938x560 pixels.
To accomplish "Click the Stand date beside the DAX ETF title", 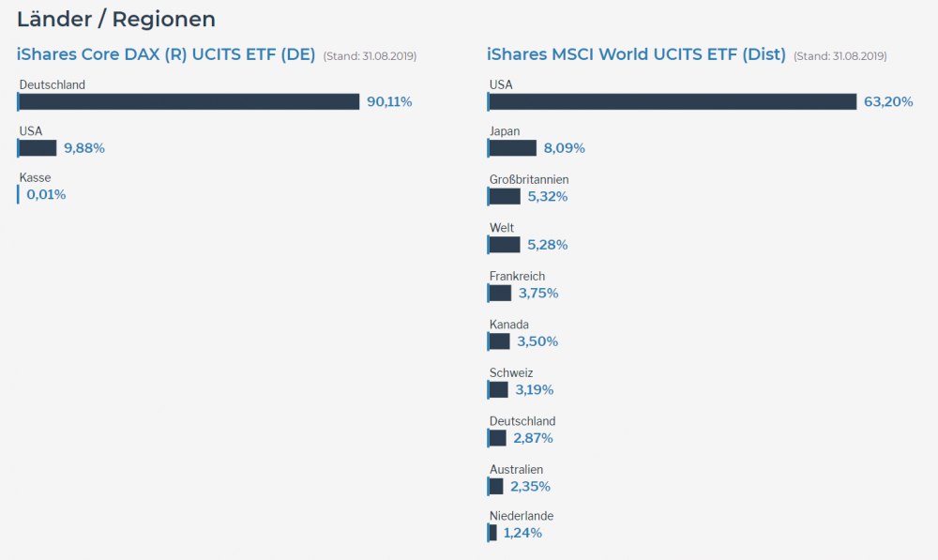I will pos(370,56).
